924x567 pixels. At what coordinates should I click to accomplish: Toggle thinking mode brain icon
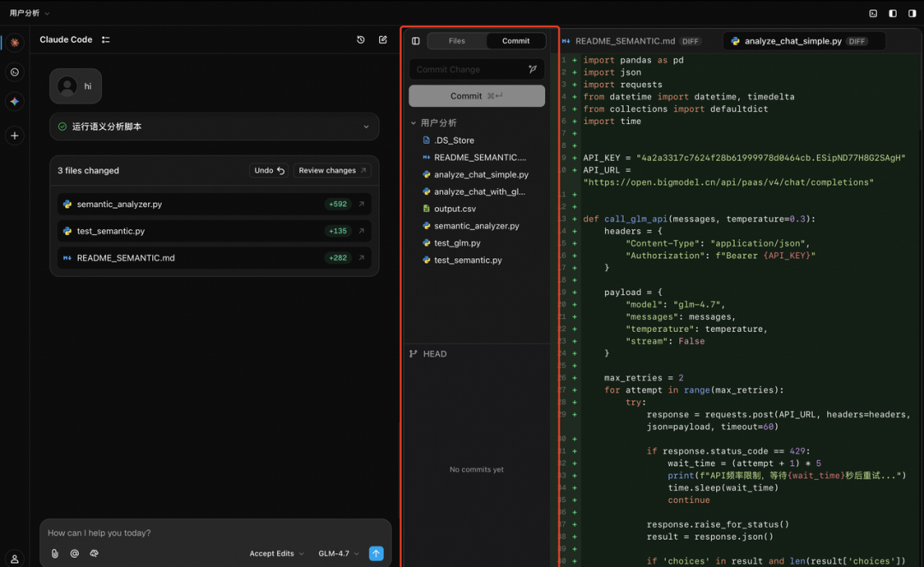[94, 553]
